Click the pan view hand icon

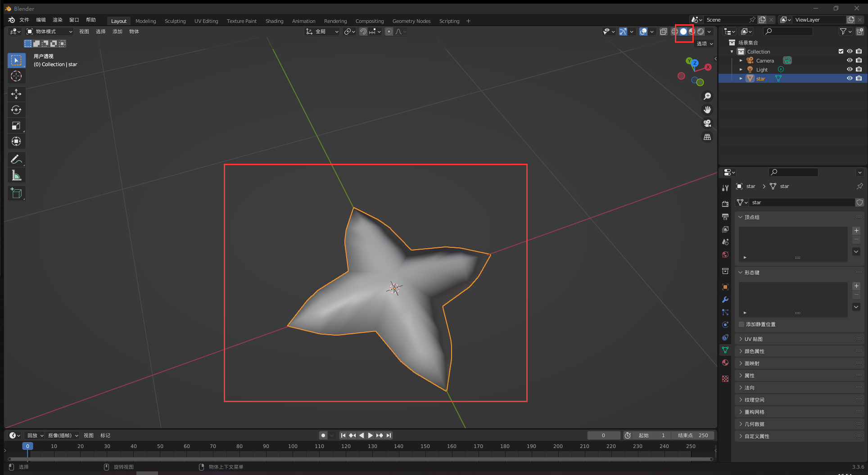[707, 110]
